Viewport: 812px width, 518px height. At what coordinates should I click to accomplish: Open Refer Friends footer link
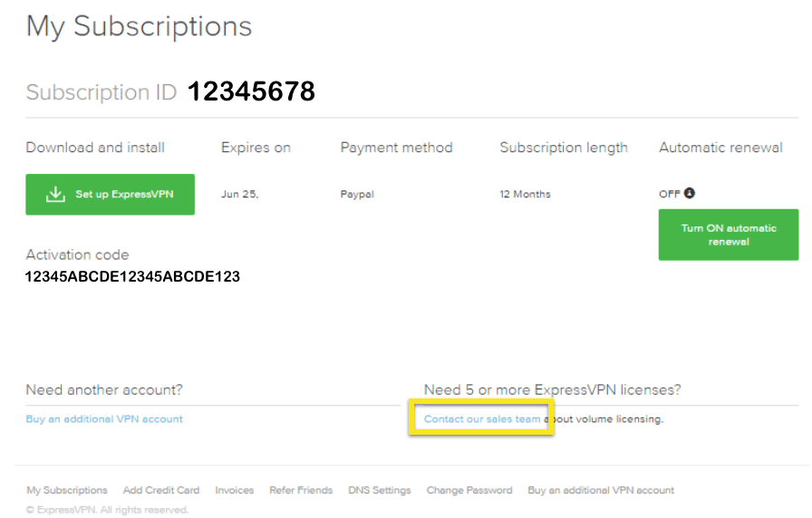pos(301,490)
